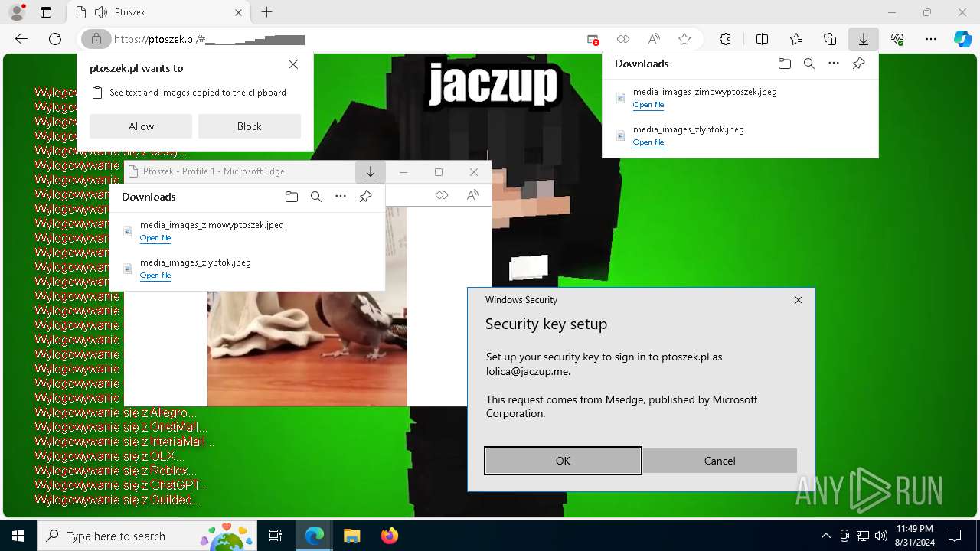Open Browser essentials heart icon
Viewport: 980px width, 551px height.
pos(897,39)
